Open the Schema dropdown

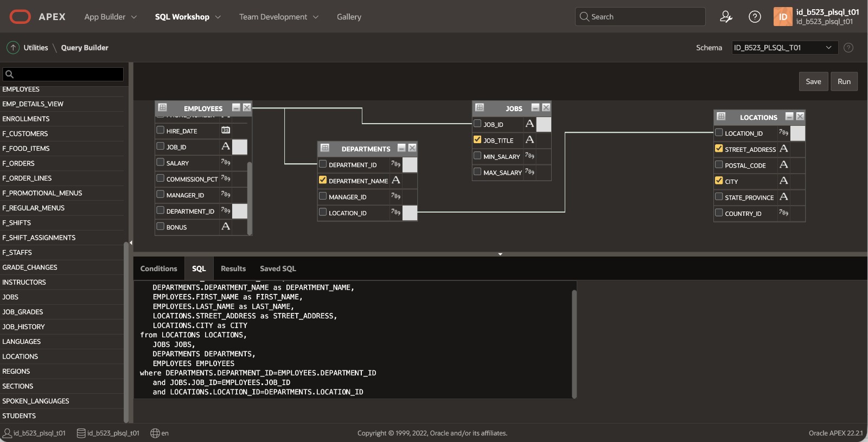[784, 48]
